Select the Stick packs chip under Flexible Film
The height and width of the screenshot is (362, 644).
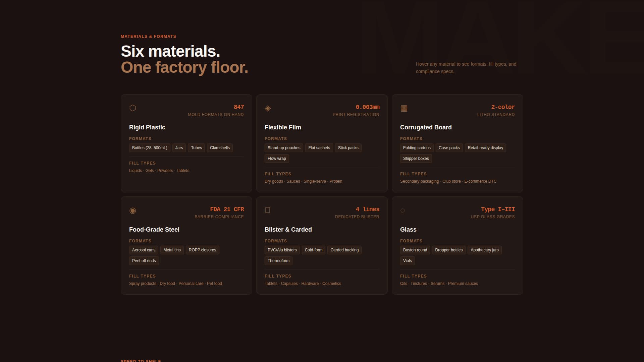(348, 147)
